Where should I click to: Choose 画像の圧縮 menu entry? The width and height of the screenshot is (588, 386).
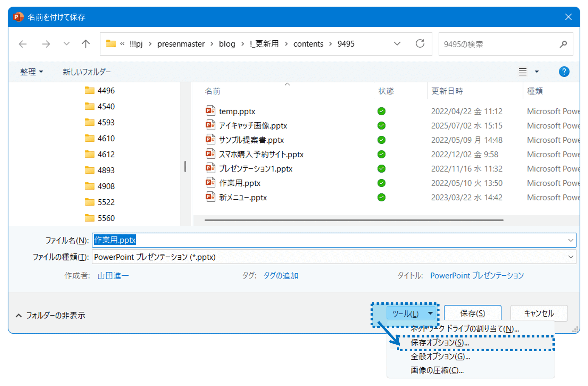[x=437, y=370]
